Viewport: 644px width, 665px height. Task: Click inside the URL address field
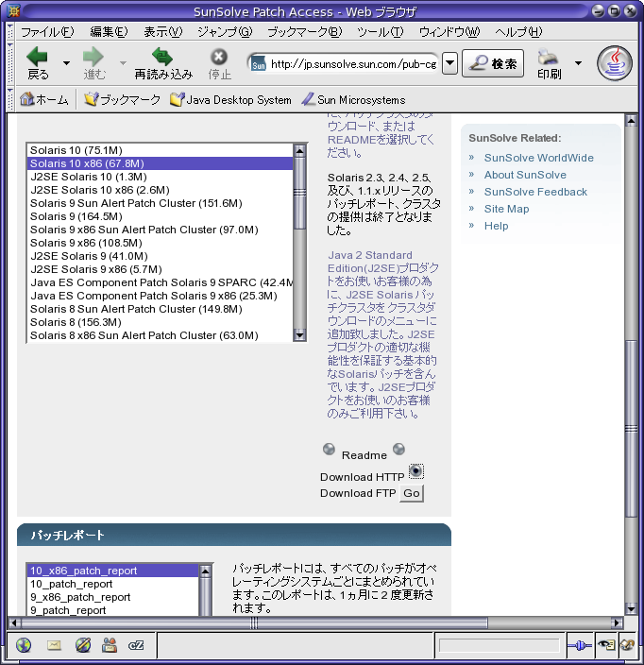(353, 64)
